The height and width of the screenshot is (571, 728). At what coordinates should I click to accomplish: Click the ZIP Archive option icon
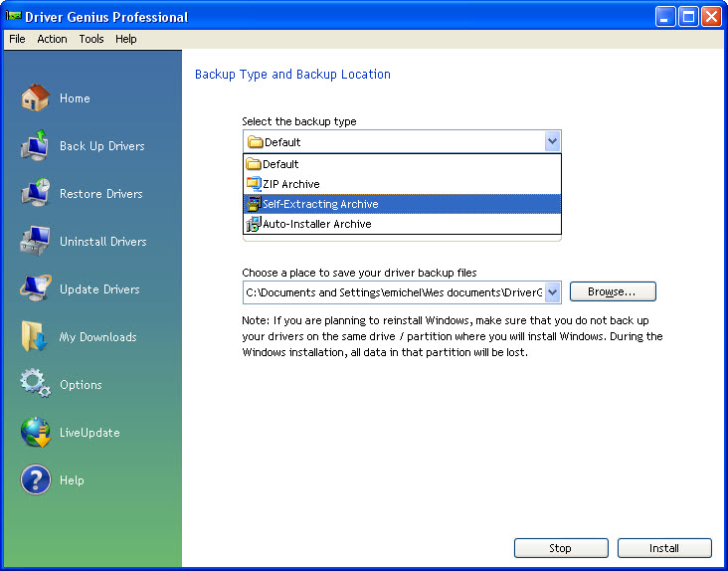[x=254, y=184]
